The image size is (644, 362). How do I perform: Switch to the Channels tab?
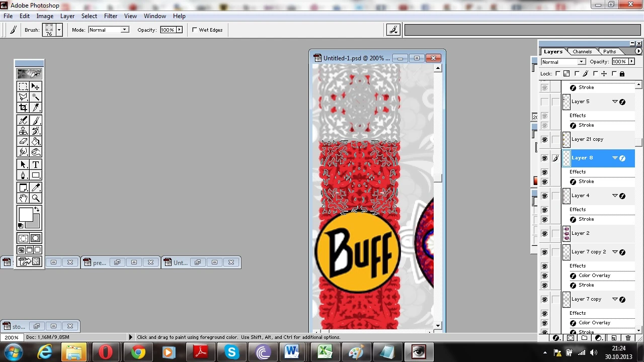(582, 52)
